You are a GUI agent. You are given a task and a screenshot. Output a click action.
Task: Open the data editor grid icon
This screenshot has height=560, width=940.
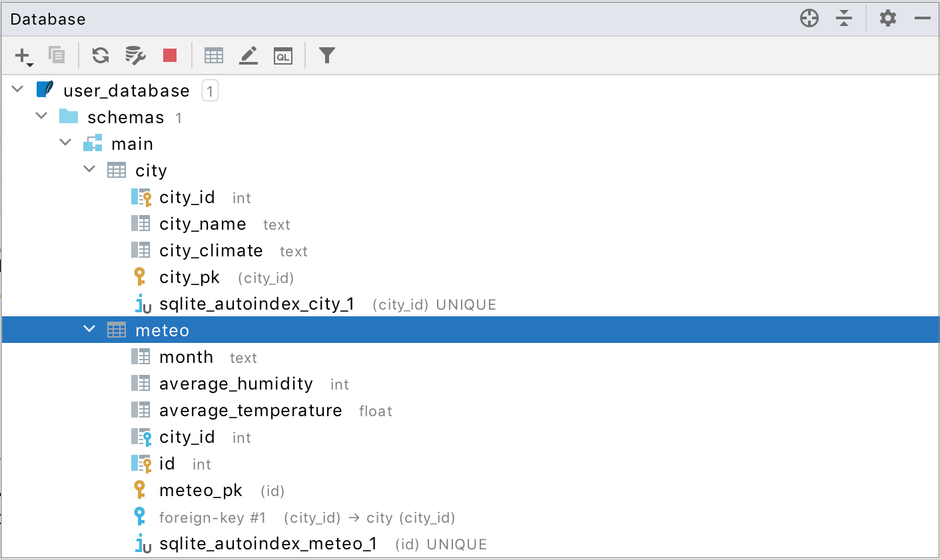(x=213, y=55)
